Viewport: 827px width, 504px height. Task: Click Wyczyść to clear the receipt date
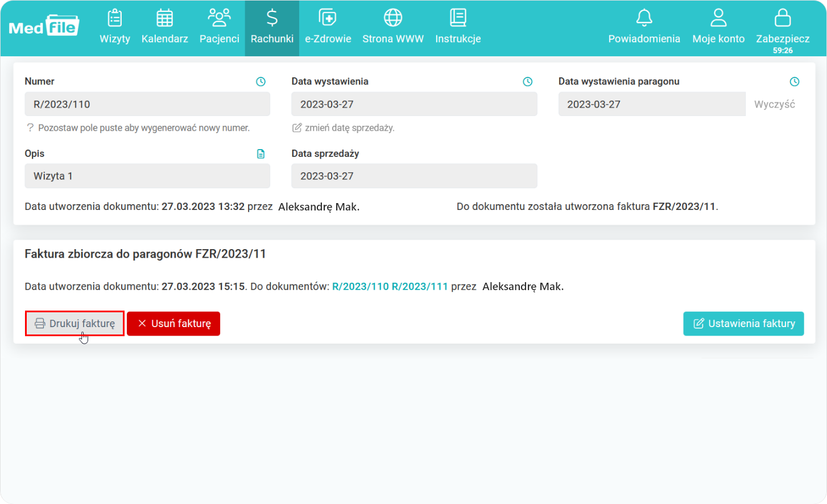pyautogui.click(x=774, y=105)
